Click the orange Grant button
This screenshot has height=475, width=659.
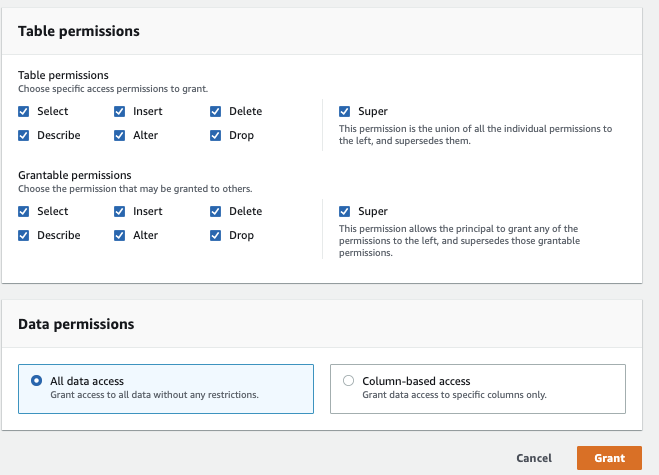609,458
